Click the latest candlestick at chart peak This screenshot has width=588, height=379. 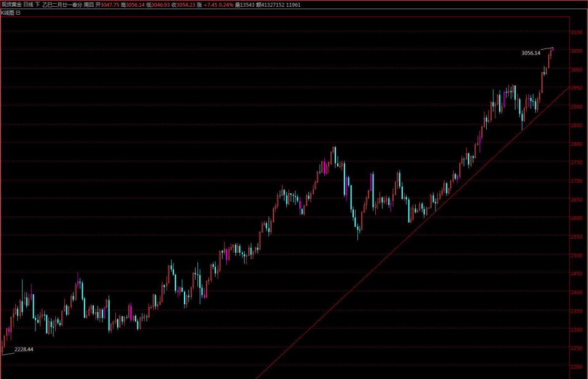coord(552,49)
